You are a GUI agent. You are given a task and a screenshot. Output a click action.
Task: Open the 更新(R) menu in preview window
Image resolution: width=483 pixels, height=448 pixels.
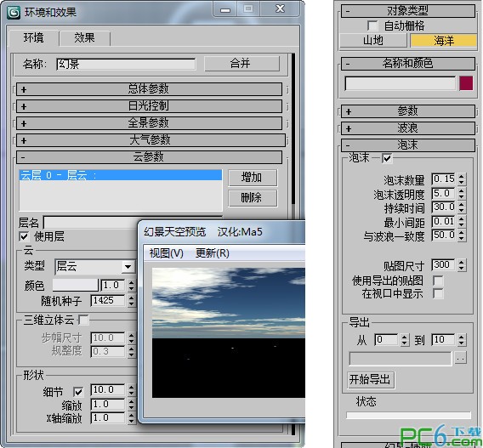tap(213, 253)
